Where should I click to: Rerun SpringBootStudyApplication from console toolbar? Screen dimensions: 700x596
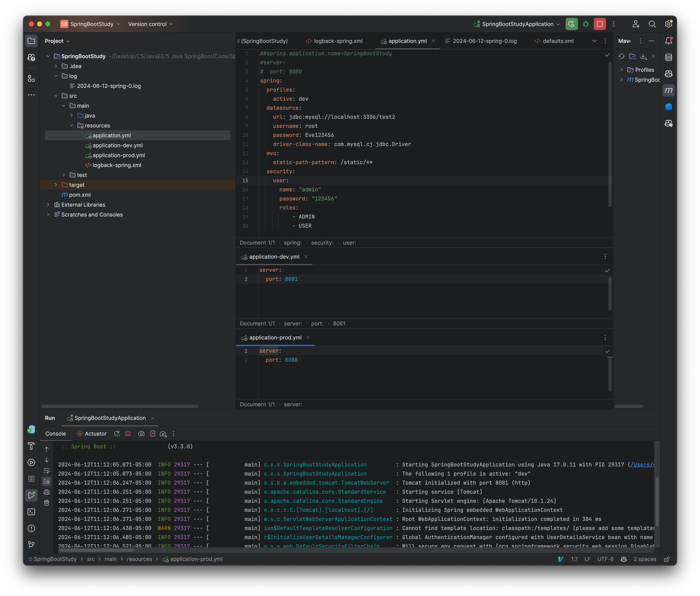point(117,433)
